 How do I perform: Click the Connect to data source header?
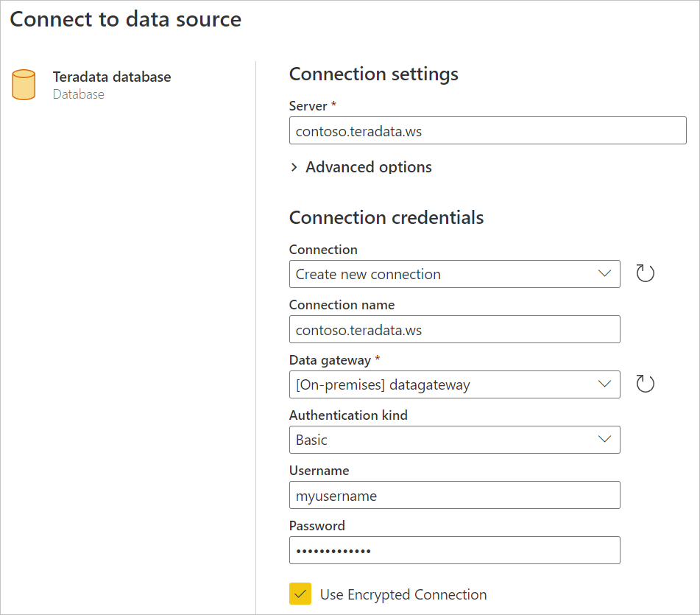coord(125,20)
